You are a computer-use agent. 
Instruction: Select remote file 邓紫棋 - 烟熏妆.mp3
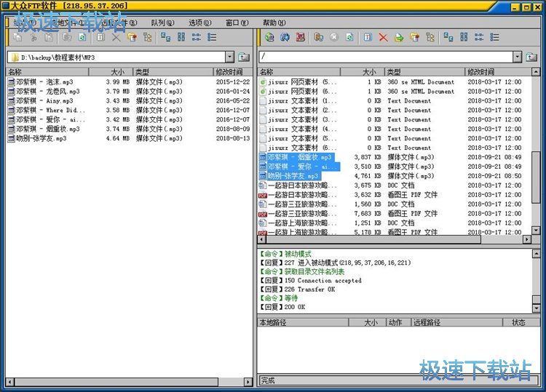tap(296, 157)
